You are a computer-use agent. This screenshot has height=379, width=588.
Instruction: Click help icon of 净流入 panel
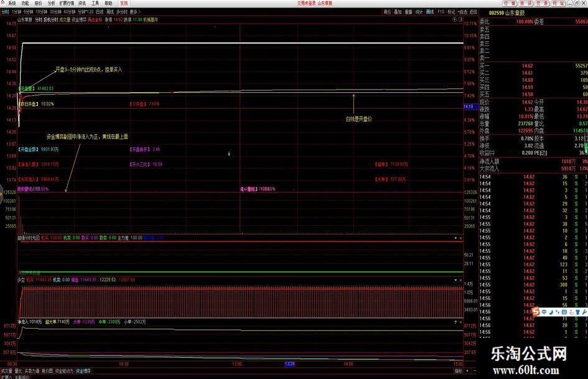click(x=455, y=322)
